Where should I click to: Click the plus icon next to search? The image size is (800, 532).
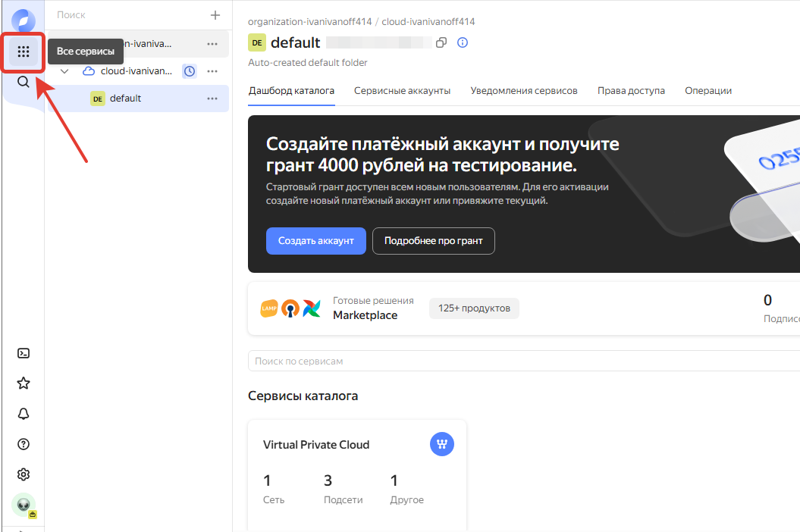[215, 15]
